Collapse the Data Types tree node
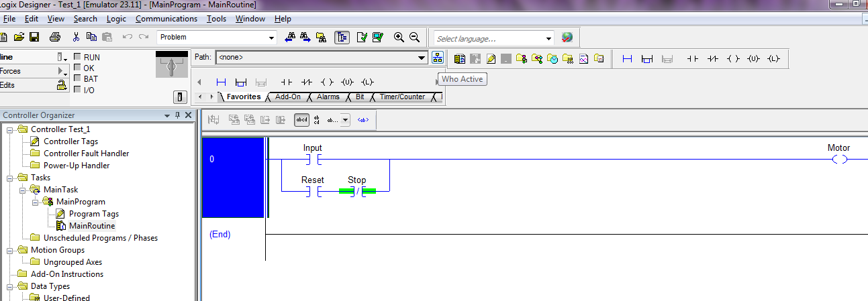The height and width of the screenshot is (301, 868). click(10, 286)
